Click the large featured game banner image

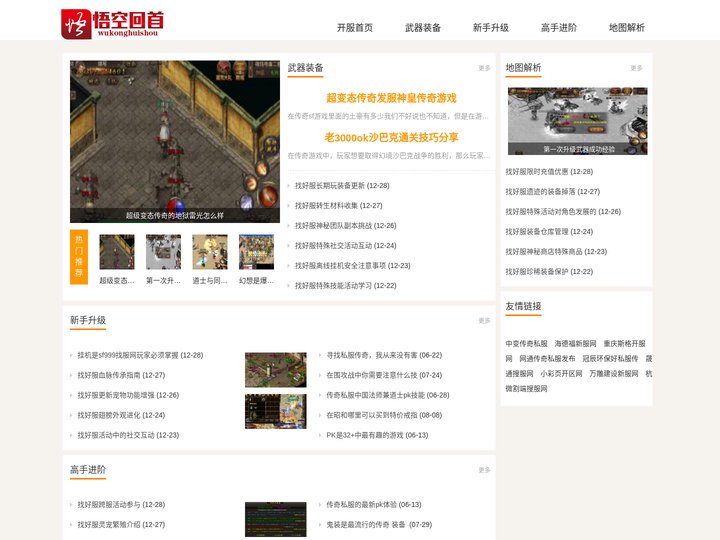click(x=175, y=141)
